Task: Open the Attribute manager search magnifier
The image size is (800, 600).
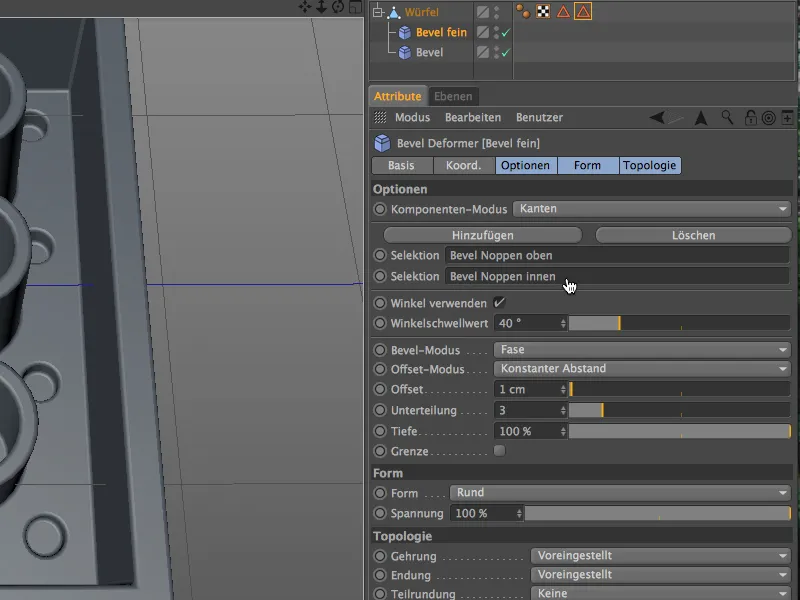Action: [728, 118]
